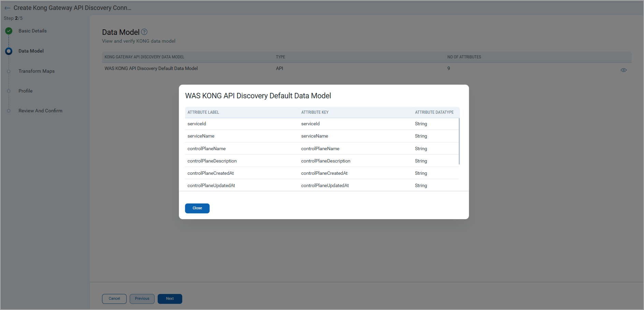
Task: Click the TYPE column header
Action: [x=281, y=57]
